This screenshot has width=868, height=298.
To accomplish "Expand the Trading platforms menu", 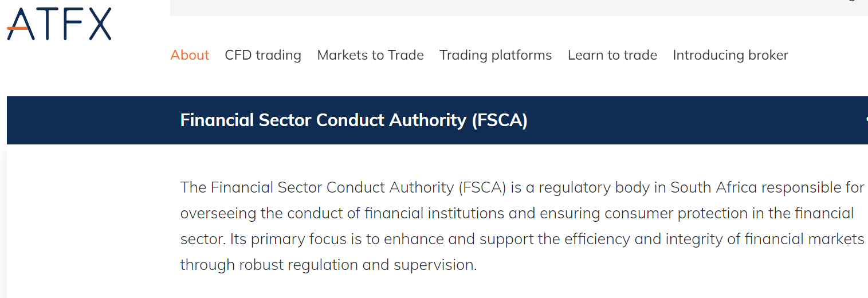I will tap(496, 55).
